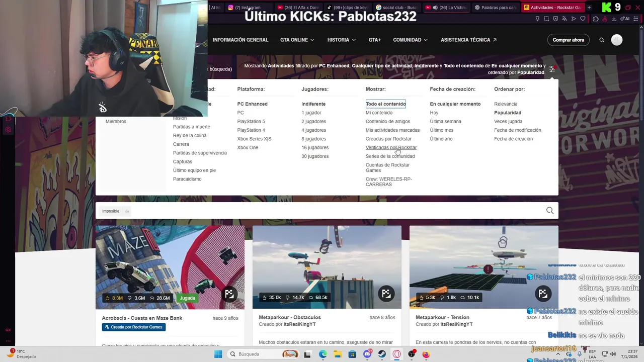The image size is (644, 362).
Task: Switch to the 'Palabras para can' tab
Action: [496, 8]
